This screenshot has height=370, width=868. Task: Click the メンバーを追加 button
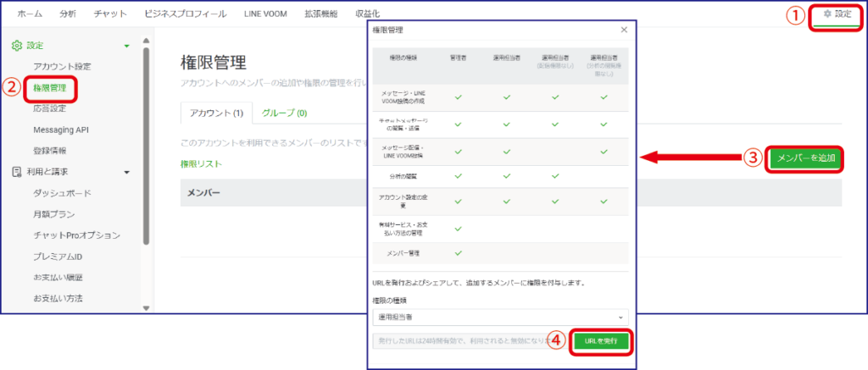[805, 159]
